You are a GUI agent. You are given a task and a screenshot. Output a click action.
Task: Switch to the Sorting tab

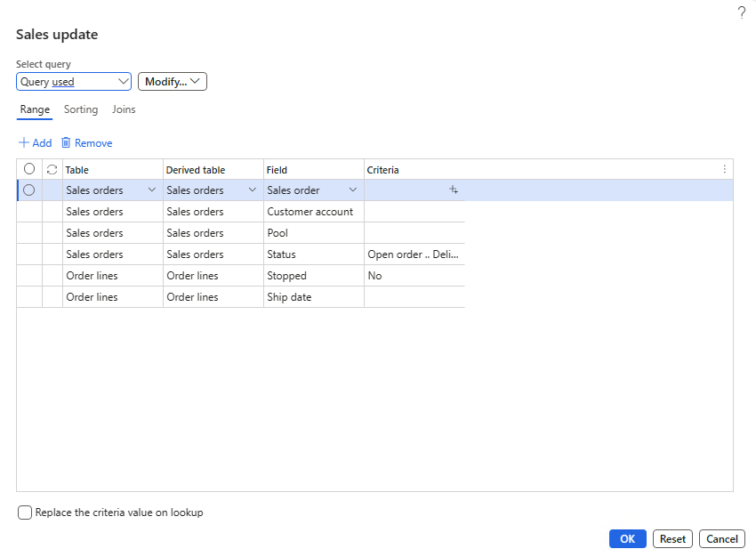pos(81,109)
